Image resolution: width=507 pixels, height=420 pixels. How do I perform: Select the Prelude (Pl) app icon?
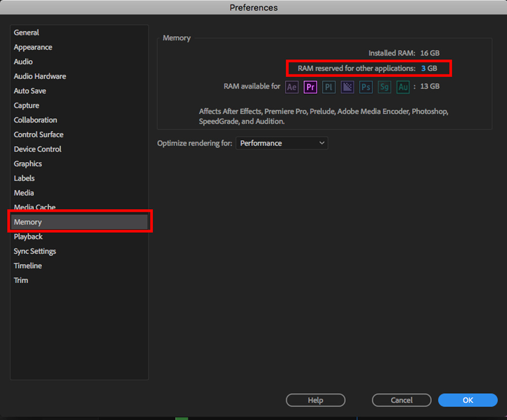(329, 87)
